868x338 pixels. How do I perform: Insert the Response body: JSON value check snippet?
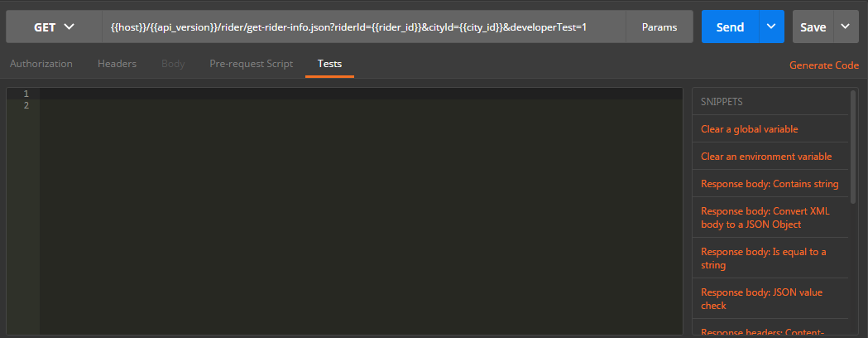coord(761,299)
